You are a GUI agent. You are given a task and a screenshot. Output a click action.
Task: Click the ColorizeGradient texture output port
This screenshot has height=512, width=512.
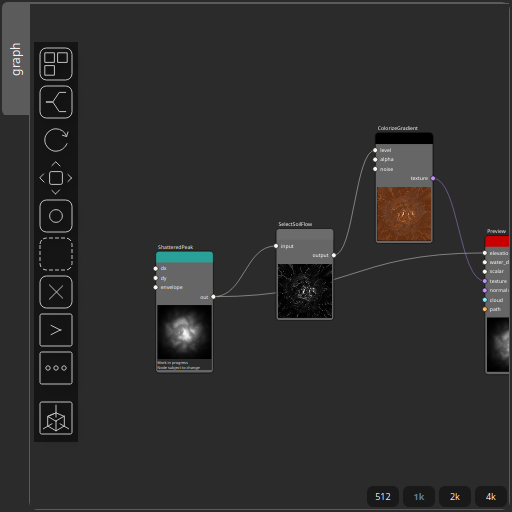433,178
